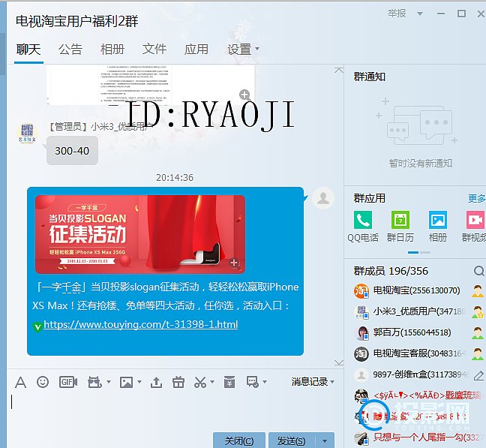Select member 郭百万(1556044518)

(x=412, y=332)
